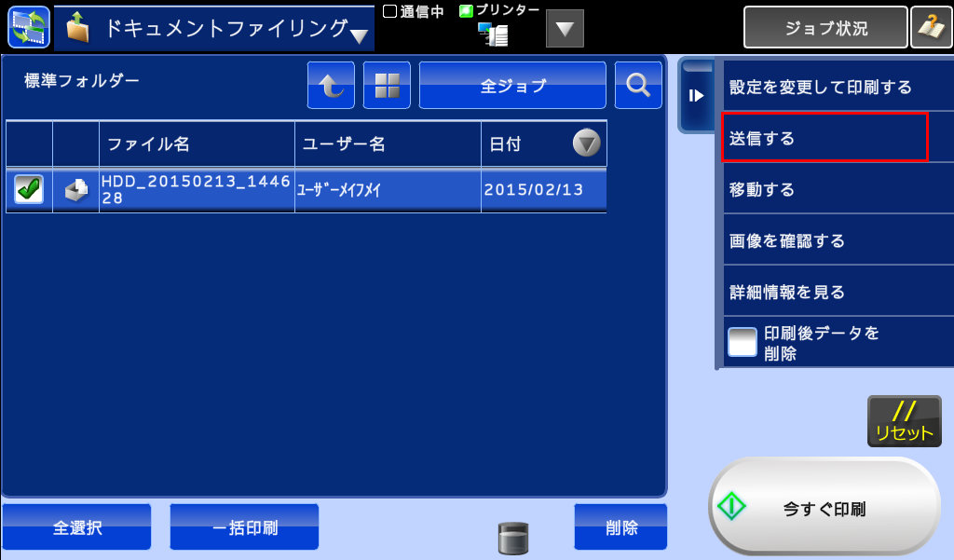Uncheck the HDD_20150213_144628 file checkbox
The height and width of the screenshot is (560, 954).
click(29, 190)
